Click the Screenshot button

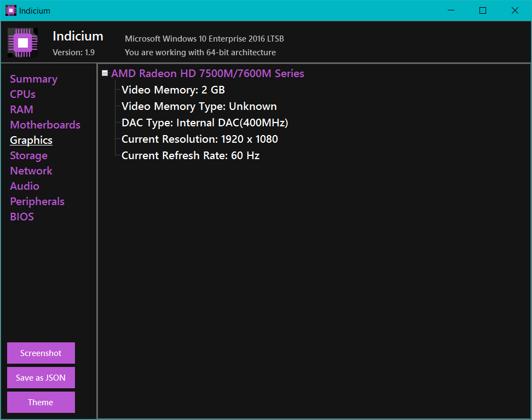41,353
